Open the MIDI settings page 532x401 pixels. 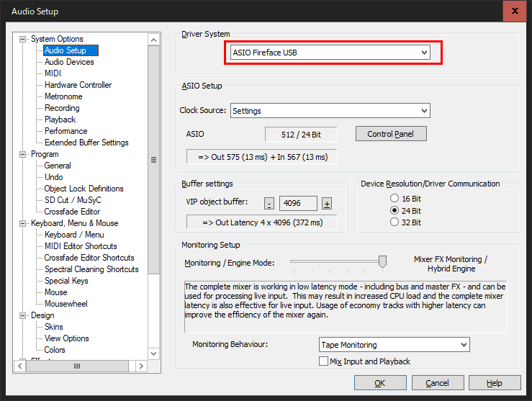click(53, 73)
